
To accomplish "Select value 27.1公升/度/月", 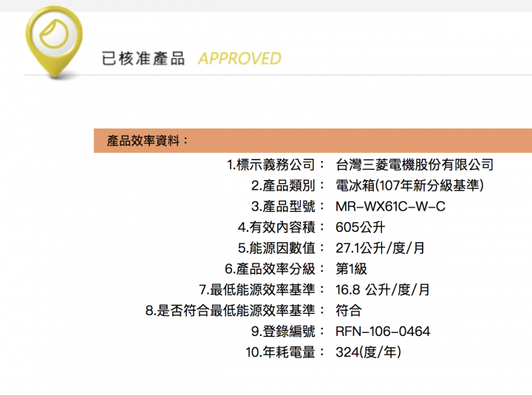I will (380, 248).
